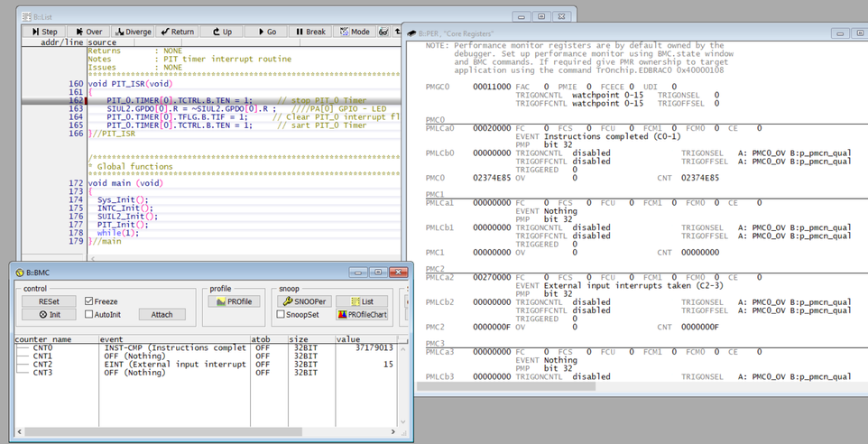Viewport: 868px width, 444px height.
Task: Click the Diverge toolbar button
Action: 133,32
